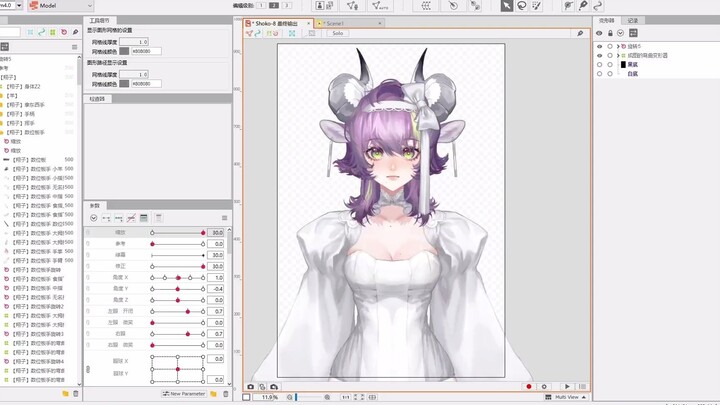Click the Angle Y parameter slider
Screen dimensions: 720x405
coord(177,289)
